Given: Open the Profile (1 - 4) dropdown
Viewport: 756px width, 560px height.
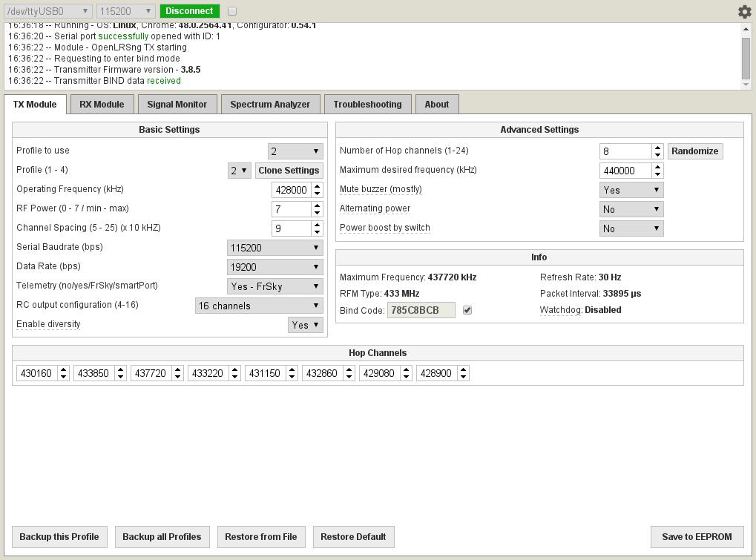Looking at the screenshot, I should click(239, 171).
